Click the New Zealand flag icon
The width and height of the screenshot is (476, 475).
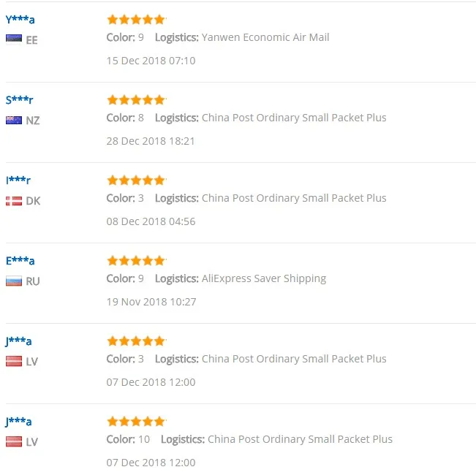(x=14, y=120)
